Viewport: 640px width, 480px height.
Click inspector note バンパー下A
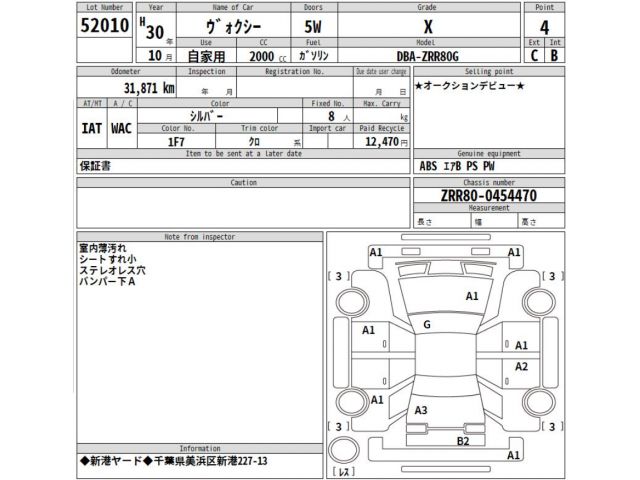[x=107, y=281]
